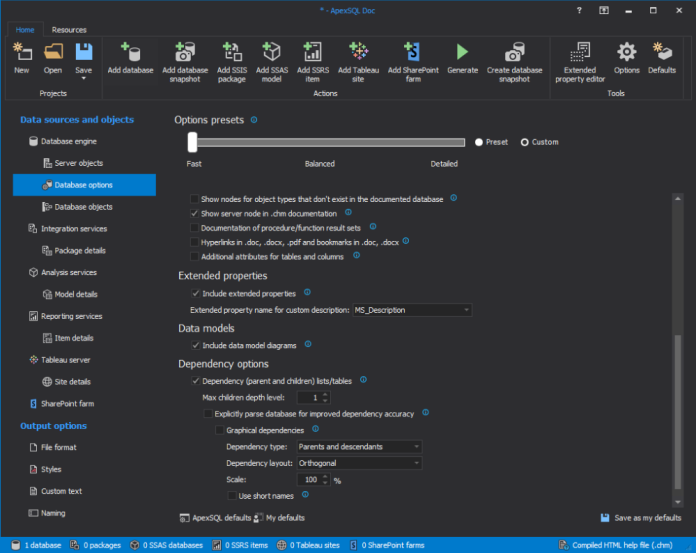696x553 pixels.
Task: Switch to the Resources tab
Action: [x=69, y=30]
